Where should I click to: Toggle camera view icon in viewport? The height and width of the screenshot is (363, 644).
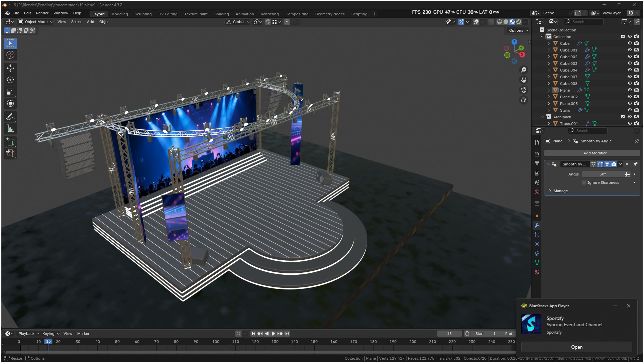tap(524, 90)
